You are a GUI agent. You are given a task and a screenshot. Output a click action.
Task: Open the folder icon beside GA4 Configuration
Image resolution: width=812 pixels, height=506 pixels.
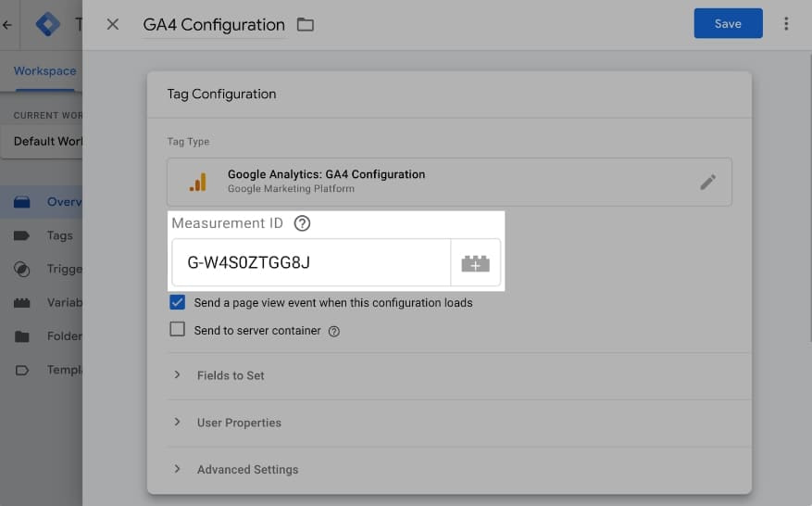click(305, 24)
